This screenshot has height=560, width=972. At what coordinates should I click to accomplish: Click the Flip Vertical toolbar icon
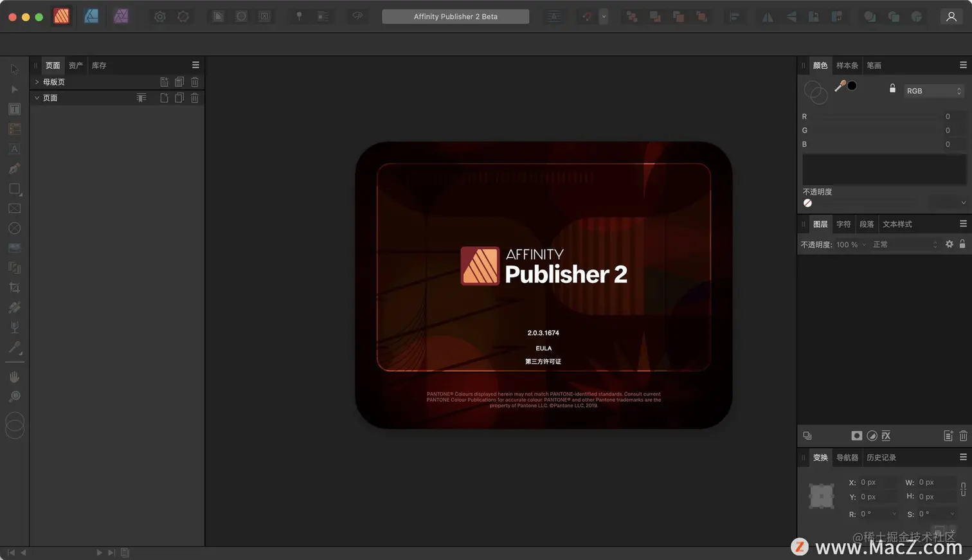[791, 17]
